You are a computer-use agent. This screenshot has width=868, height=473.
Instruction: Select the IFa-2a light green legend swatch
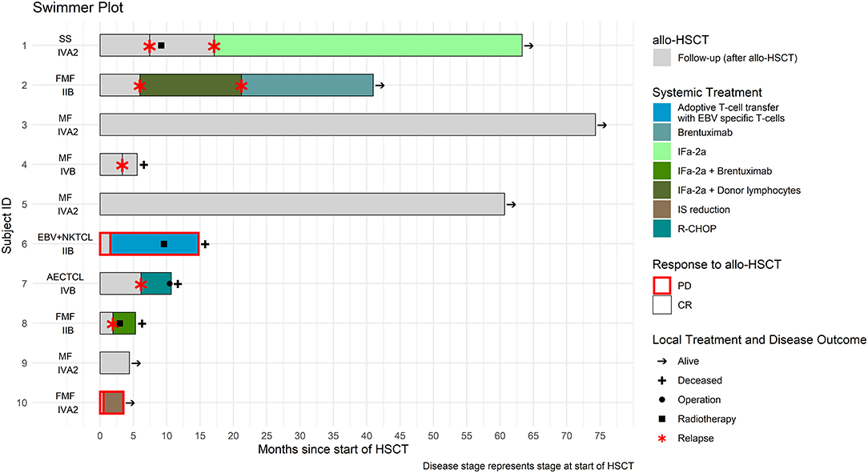point(661,151)
